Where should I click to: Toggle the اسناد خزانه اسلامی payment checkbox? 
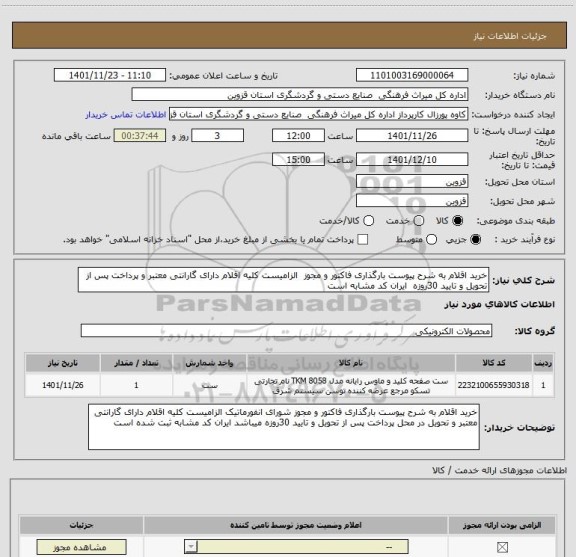363,240
